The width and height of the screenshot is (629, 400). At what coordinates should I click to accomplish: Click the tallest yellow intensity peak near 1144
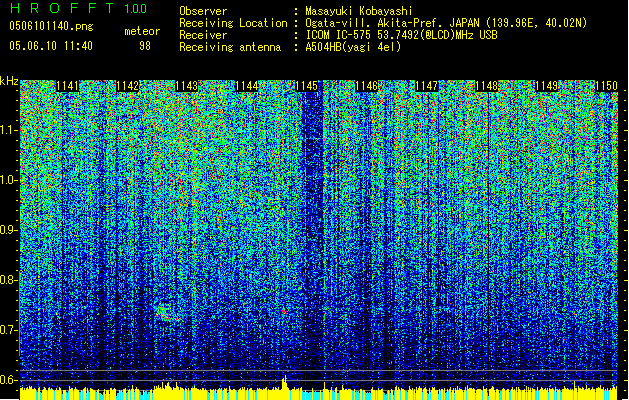pos(284,383)
